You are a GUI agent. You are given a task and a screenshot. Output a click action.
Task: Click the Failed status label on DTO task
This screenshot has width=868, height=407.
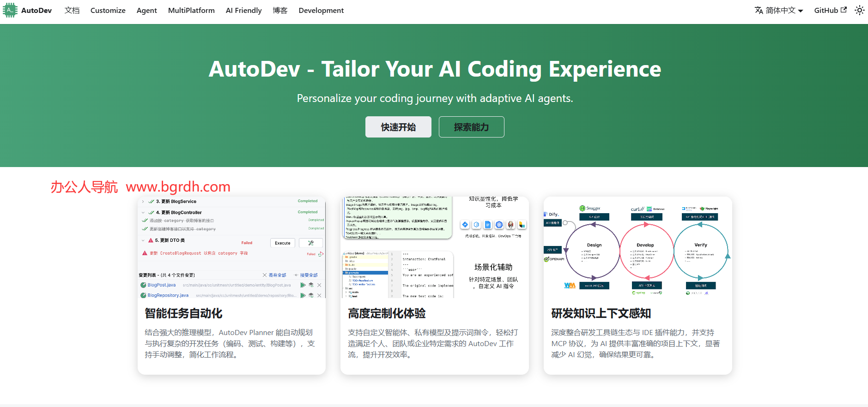247,243
